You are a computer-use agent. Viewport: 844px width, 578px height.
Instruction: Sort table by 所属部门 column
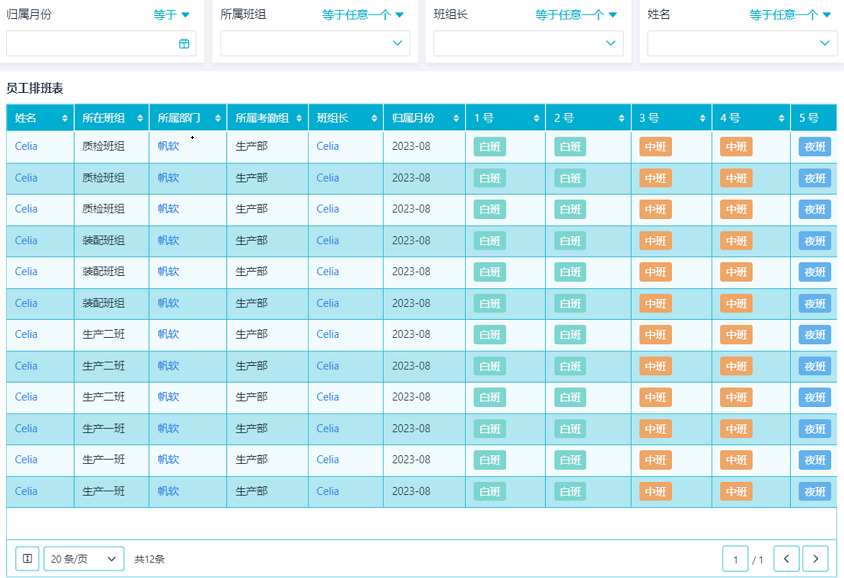point(218,118)
